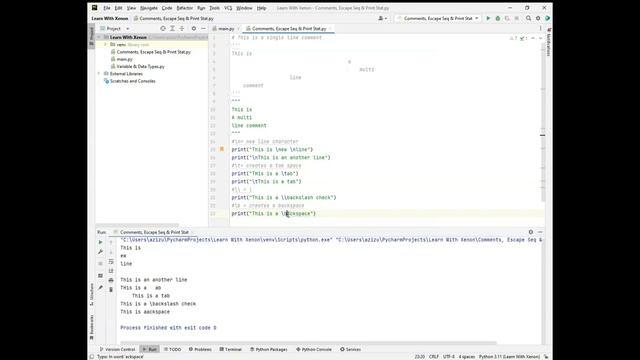Clear all Run console output trash icon

click(111, 290)
